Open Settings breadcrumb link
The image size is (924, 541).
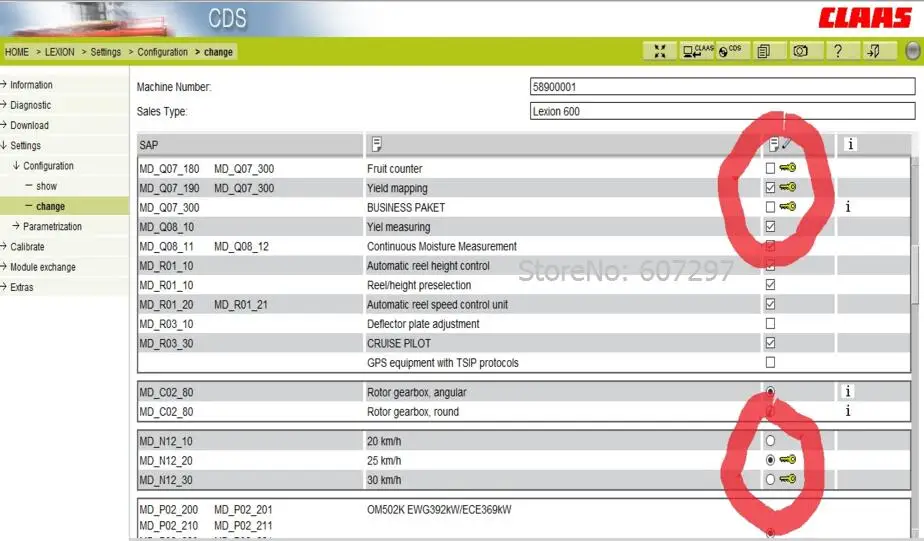(105, 52)
